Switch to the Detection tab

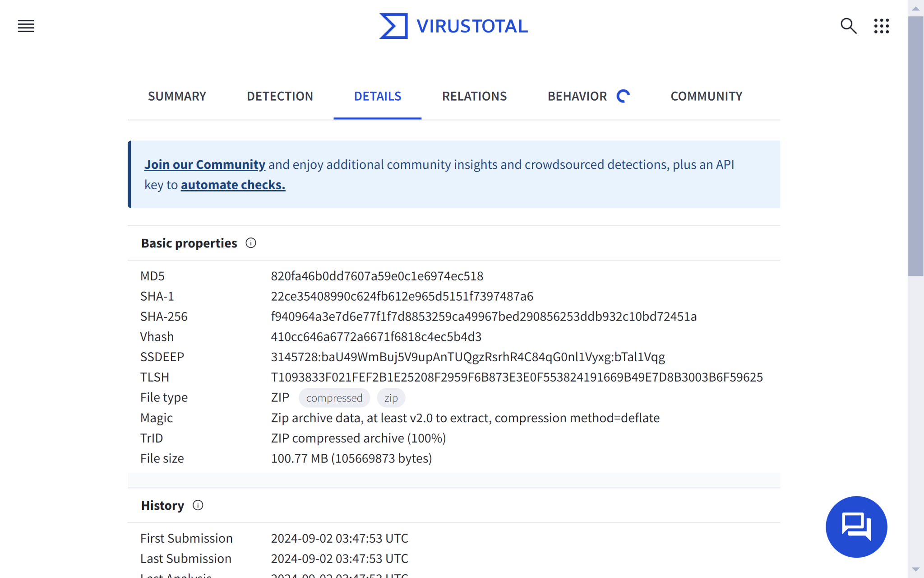(280, 96)
